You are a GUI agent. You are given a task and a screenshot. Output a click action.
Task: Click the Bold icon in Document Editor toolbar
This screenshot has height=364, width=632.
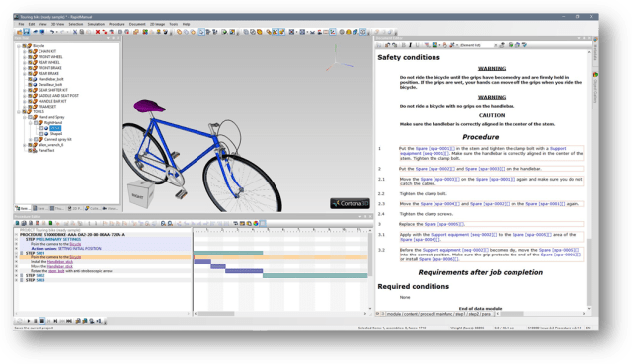(404, 45)
